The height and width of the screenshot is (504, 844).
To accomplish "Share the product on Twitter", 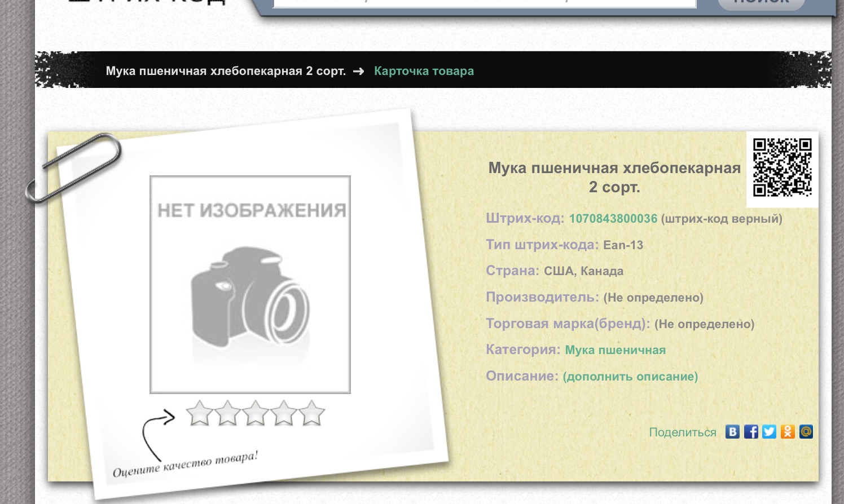I will [769, 432].
